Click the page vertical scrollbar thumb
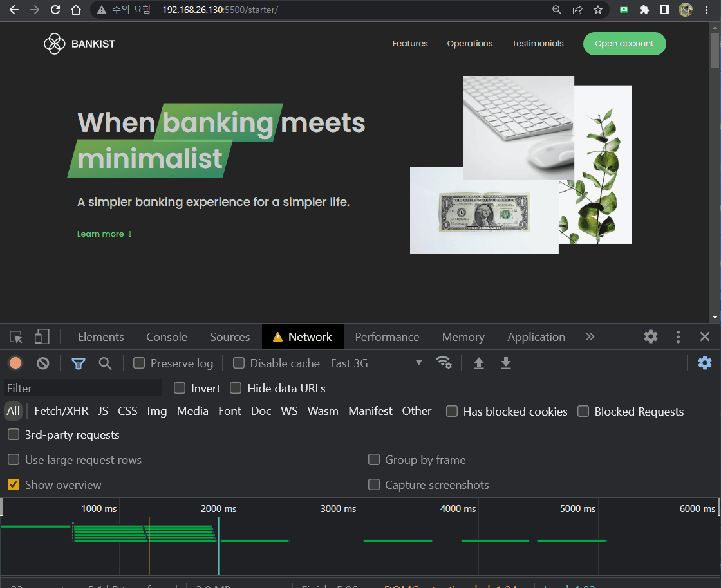 click(x=715, y=50)
